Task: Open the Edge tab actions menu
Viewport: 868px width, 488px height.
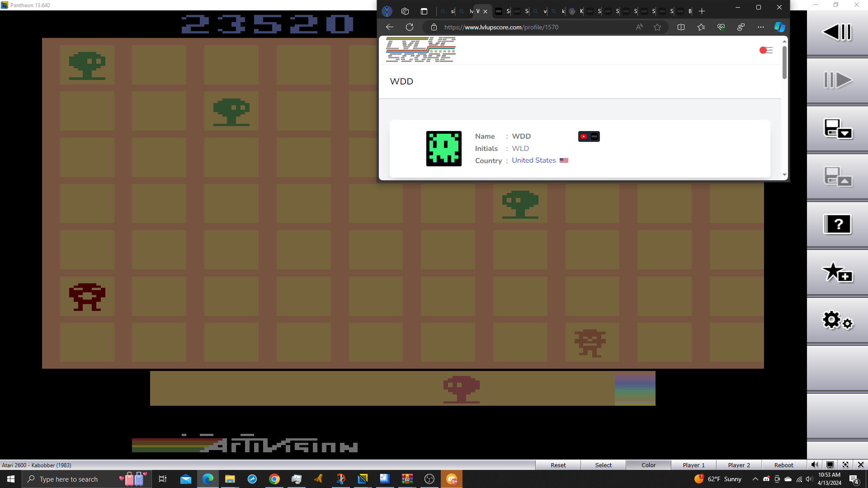Action: click(424, 11)
